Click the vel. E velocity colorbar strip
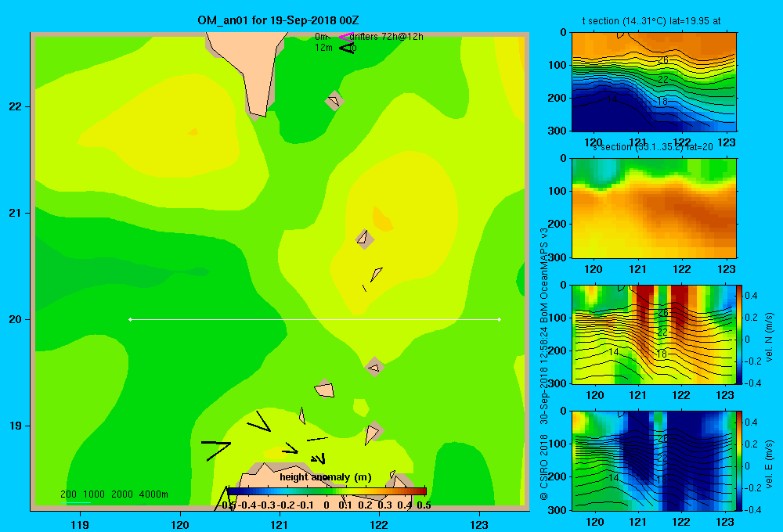Viewport: 783px width, 532px height. click(740, 460)
